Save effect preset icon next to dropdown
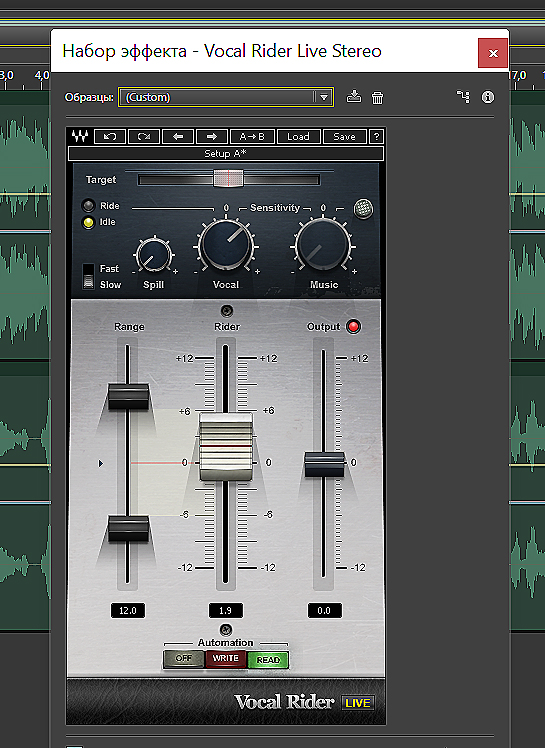 pos(354,97)
